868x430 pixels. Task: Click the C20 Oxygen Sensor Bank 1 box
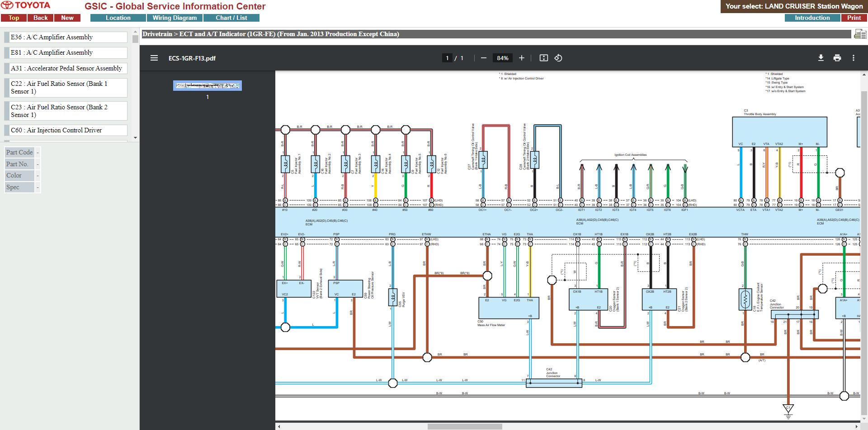pos(588,299)
